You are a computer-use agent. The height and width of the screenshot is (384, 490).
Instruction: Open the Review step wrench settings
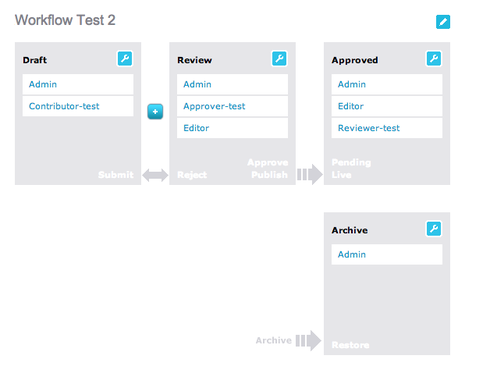(x=279, y=59)
